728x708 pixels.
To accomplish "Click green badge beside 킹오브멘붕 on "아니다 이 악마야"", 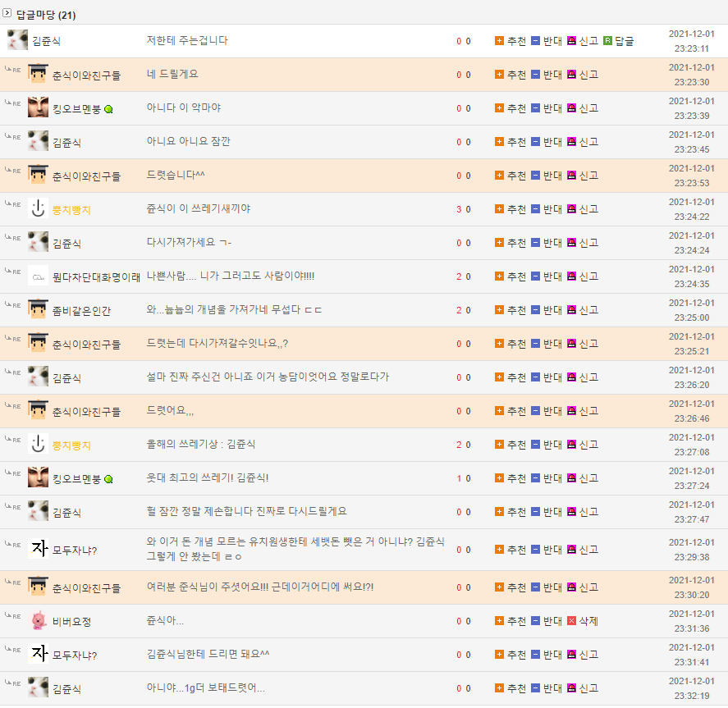I will [109, 109].
